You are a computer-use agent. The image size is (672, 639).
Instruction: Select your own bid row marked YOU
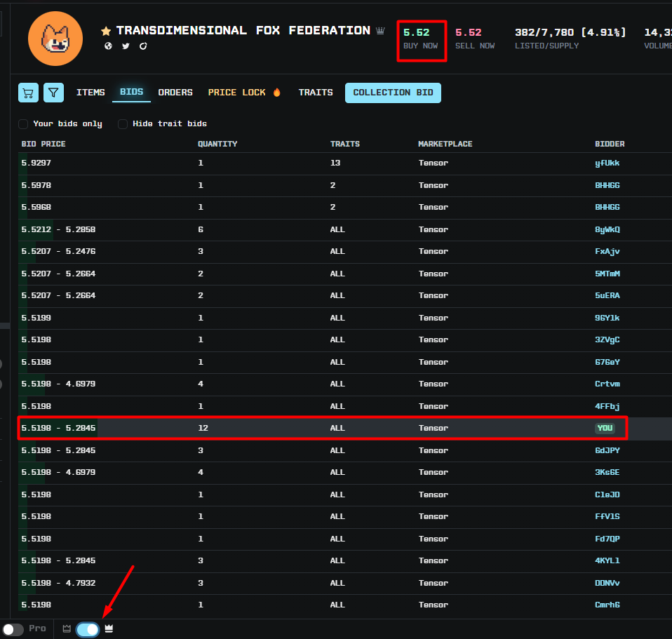pos(321,428)
